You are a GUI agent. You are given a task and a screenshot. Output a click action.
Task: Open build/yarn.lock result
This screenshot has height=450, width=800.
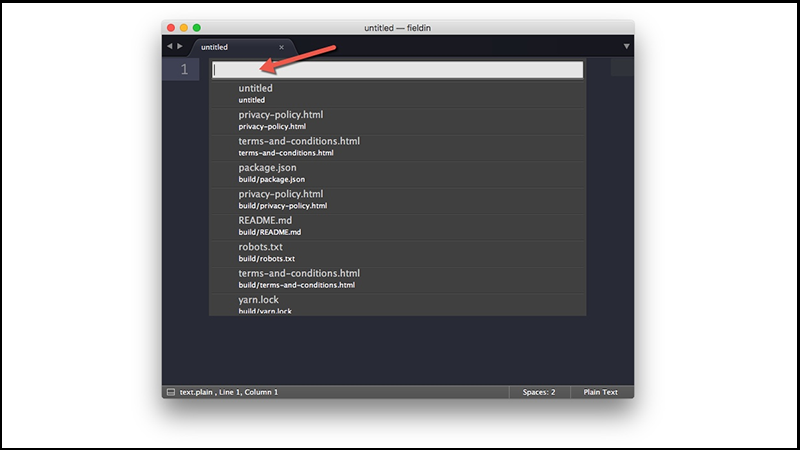[397, 305]
